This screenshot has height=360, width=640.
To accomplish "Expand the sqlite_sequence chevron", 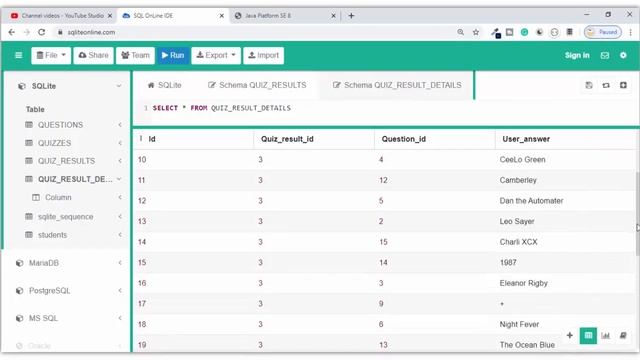I will (x=120, y=216).
